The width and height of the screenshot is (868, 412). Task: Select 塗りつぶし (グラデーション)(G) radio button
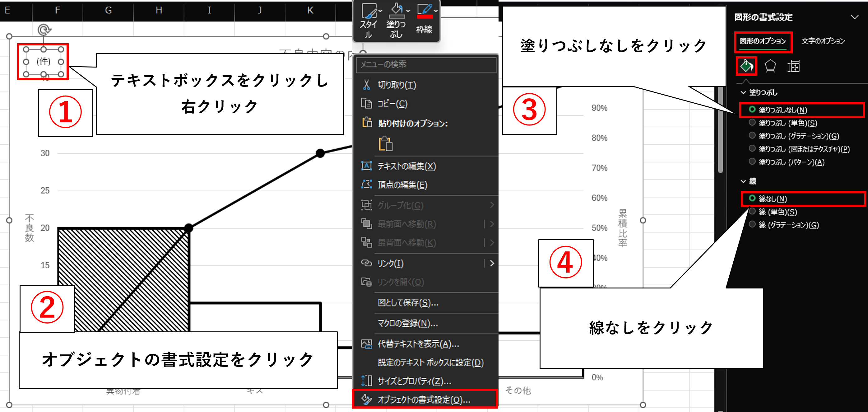[752, 135]
